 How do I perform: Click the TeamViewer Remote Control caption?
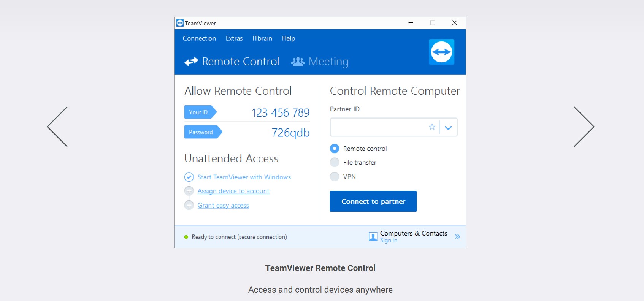tap(320, 268)
